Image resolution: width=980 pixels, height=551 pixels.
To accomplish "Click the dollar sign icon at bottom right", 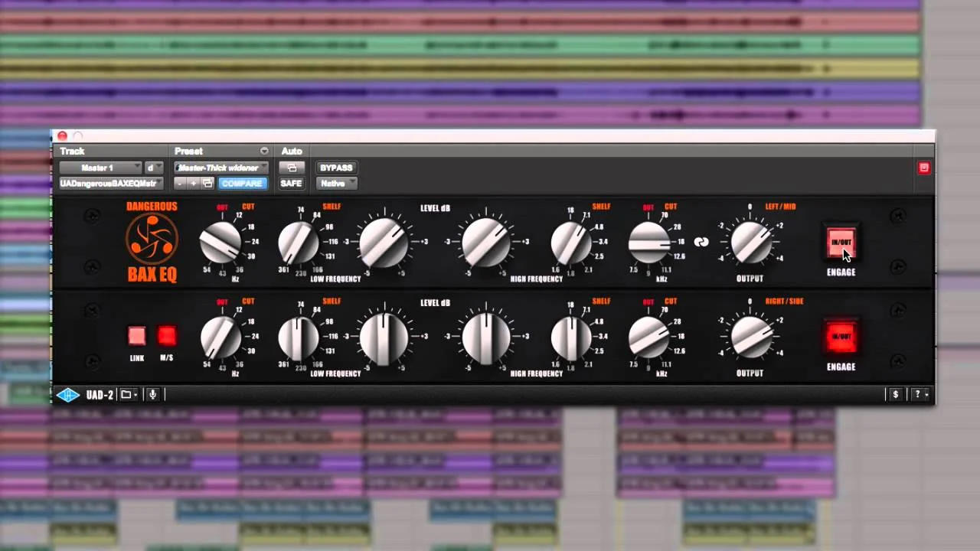I will (896, 394).
